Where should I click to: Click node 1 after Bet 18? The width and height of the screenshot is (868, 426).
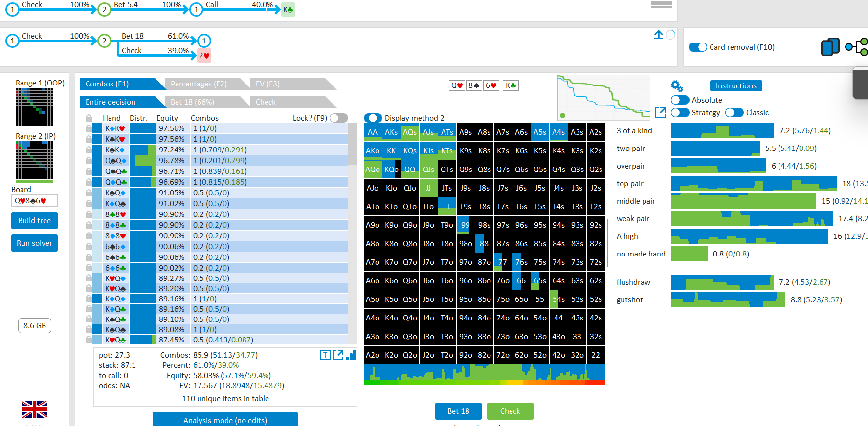point(204,41)
